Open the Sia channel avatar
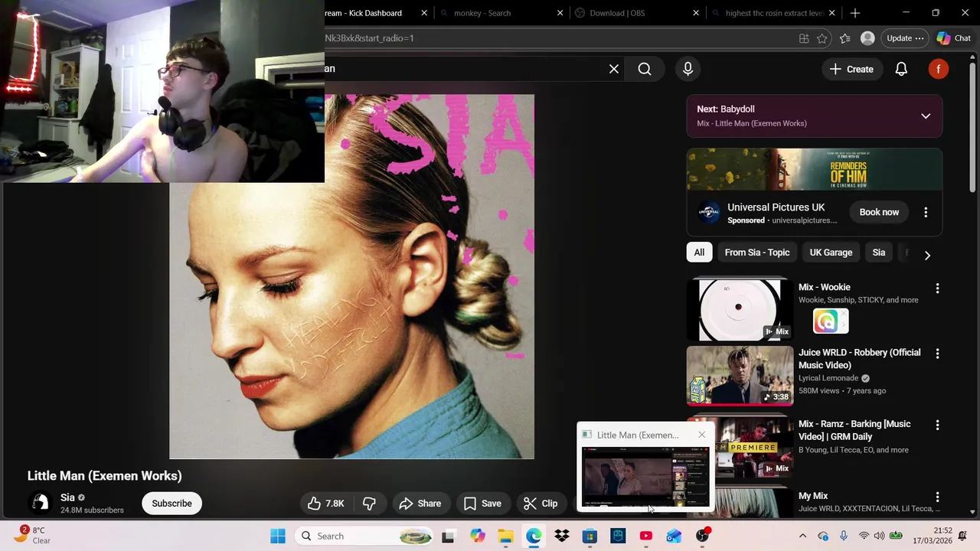 40,503
